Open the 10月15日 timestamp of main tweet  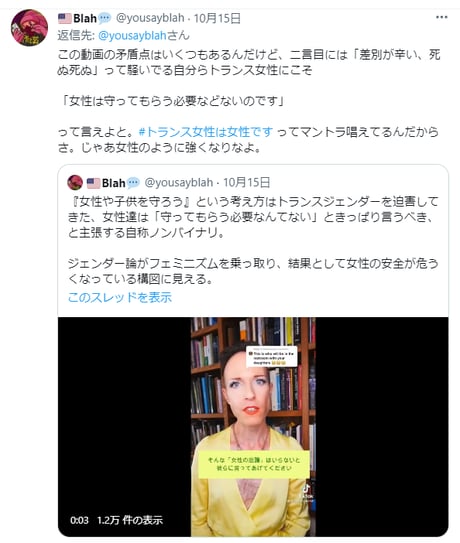coord(217,18)
